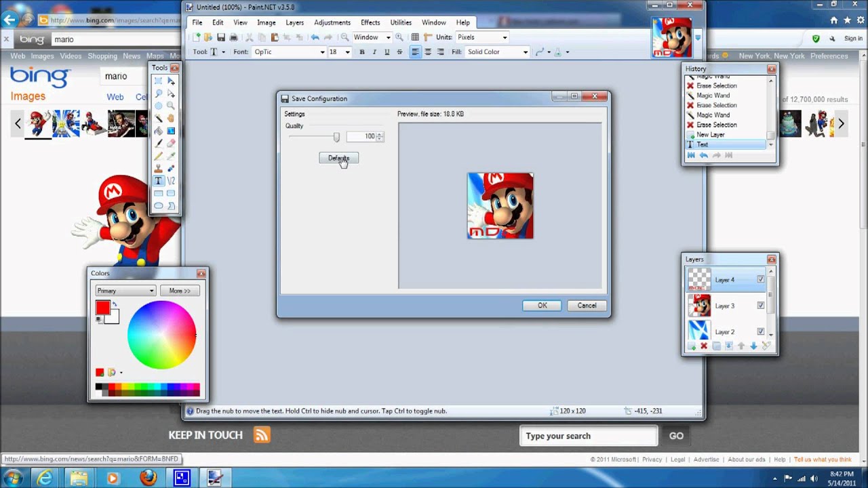Screen dimensions: 868x488
Task: Expand the Colors palette dropdown showing Primary
Action: [125, 290]
